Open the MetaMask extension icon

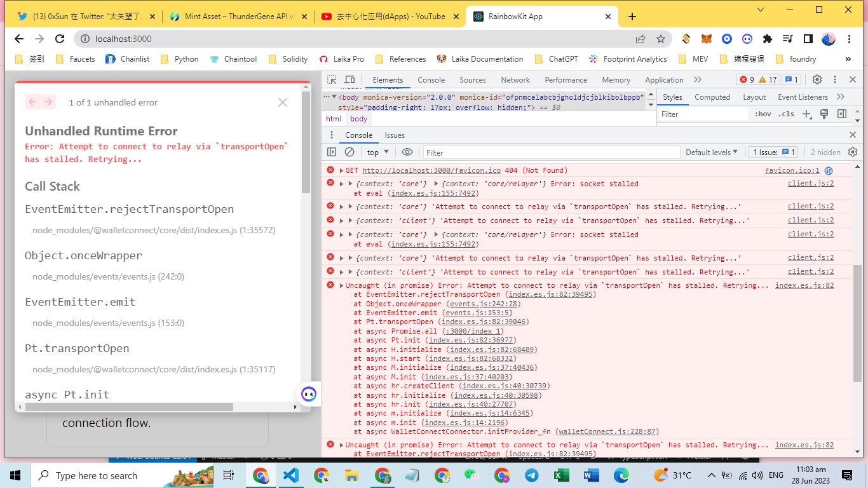(707, 39)
